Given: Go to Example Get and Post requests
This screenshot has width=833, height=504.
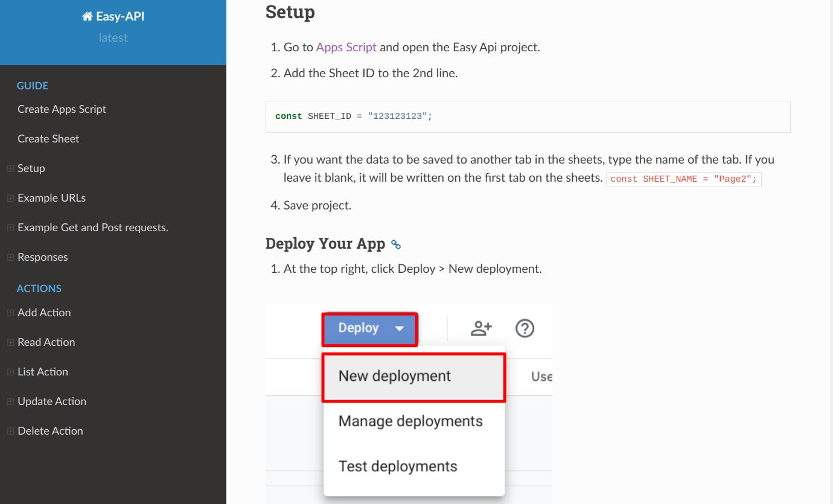Looking at the screenshot, I should click(93, 228).
